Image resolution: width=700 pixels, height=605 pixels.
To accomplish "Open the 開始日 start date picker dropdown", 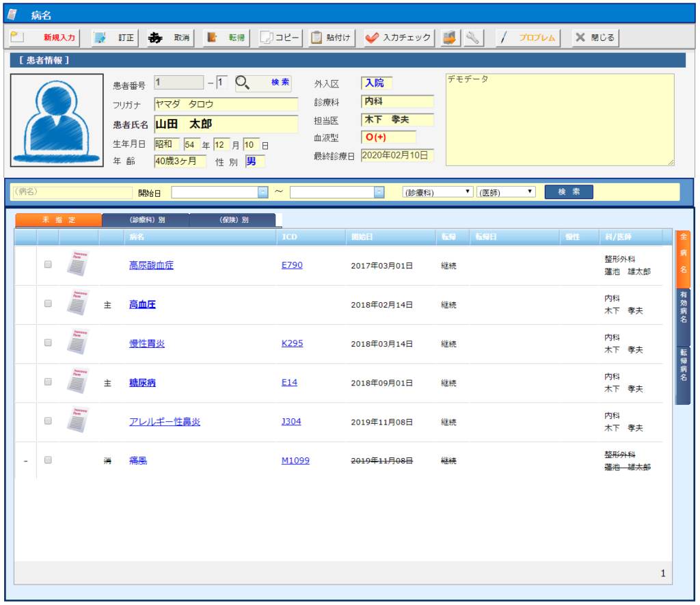I will tap(262, 192).
